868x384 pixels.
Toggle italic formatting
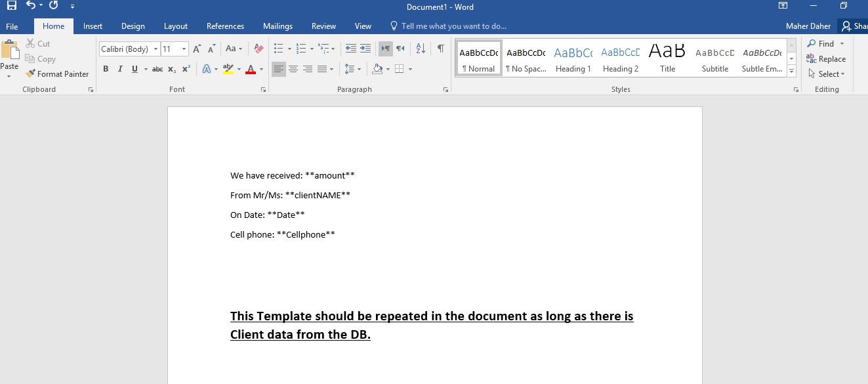click(x=120, y=69)
